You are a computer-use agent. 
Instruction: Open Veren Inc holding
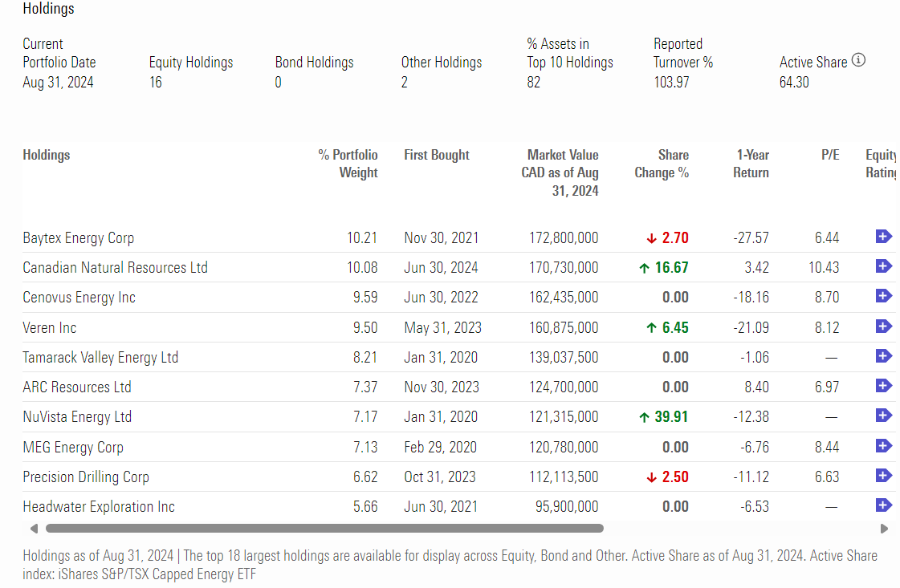tap(49, 328)
